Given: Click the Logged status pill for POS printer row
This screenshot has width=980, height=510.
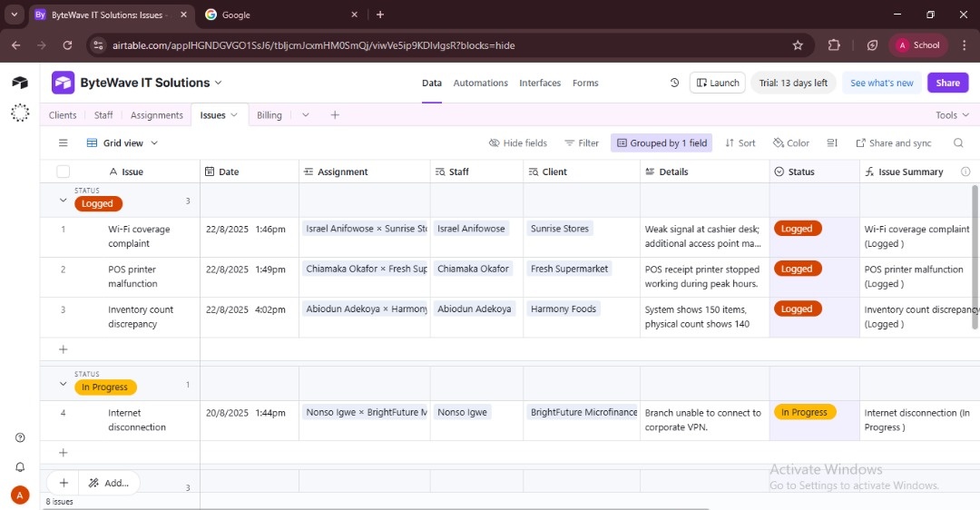Looking at the screenshot, I should [x=797, y=269].
